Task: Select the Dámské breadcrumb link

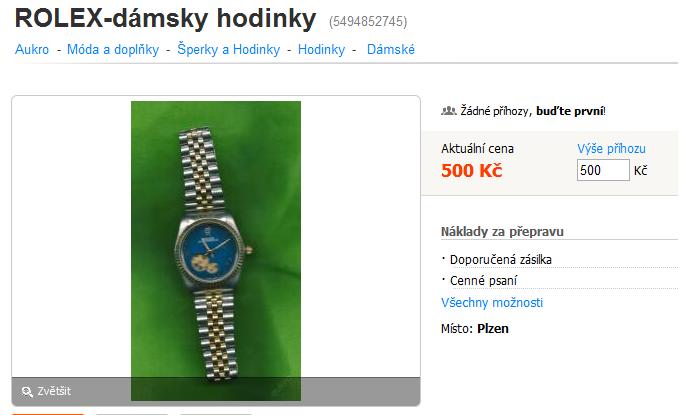Action: coord(391,50)
